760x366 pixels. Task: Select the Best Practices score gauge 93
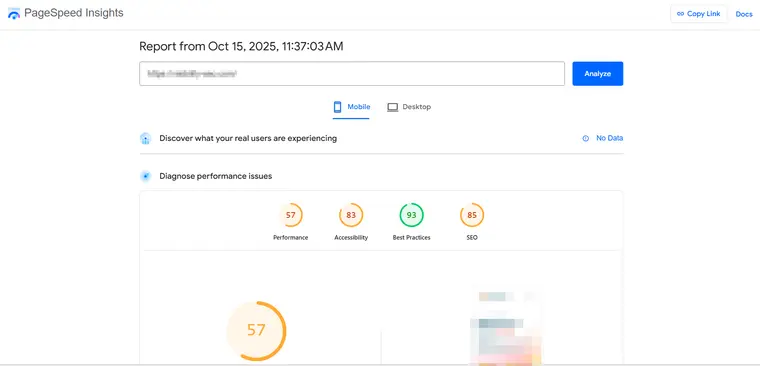click(x=412, y=215)
